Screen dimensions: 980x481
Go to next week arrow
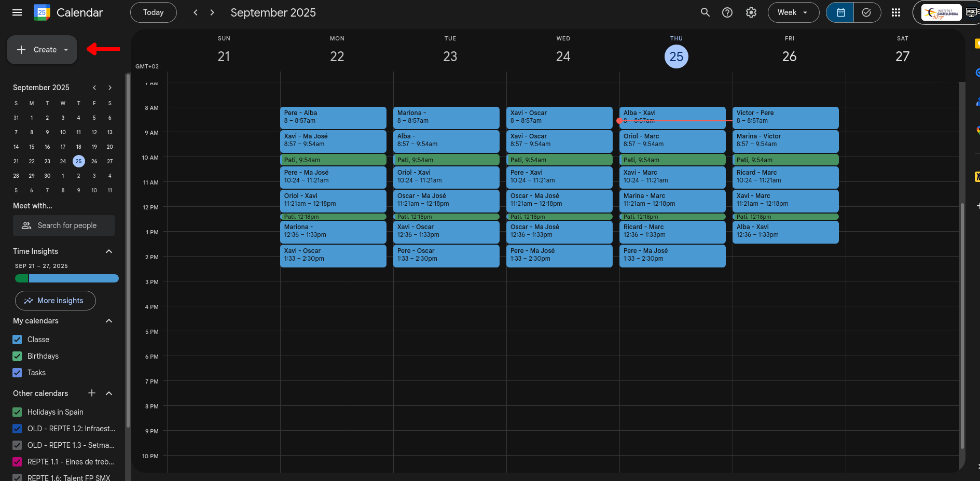212,12
